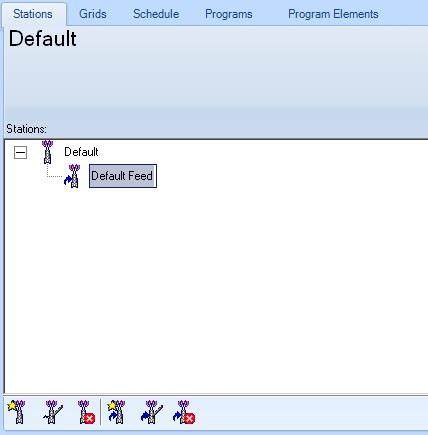Click empty space in the stations list
The width and height of the screenshot is (428, 435).
tap(233, 283)
